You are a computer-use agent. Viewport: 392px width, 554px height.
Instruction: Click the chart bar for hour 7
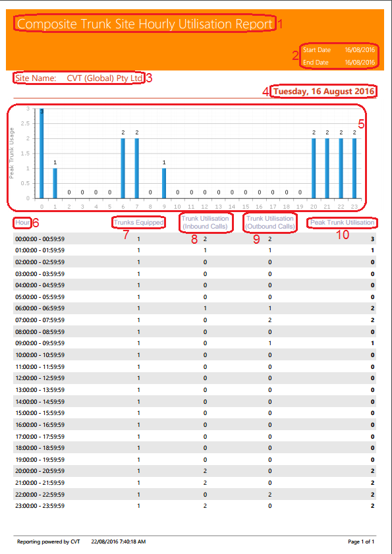pyautogui.click(x=137, y=169)
